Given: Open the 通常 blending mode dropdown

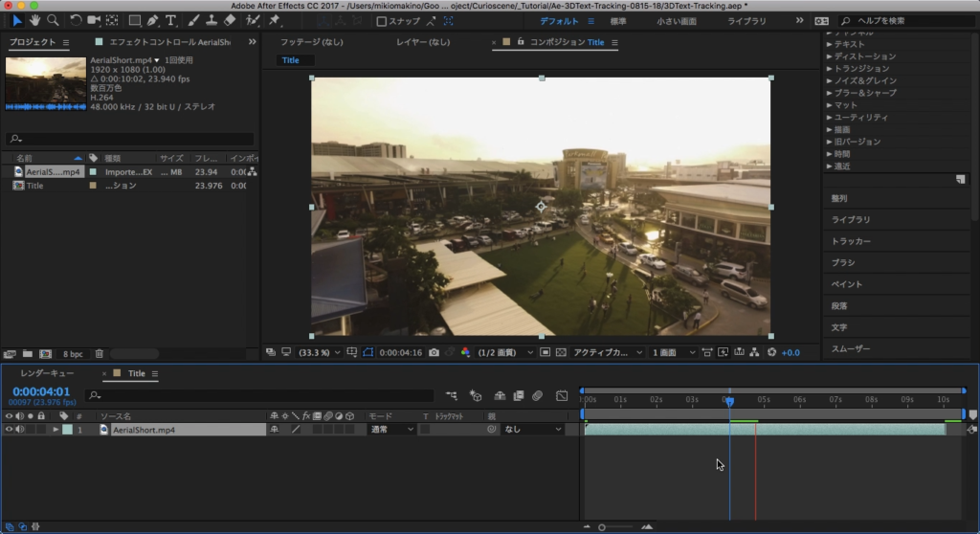Looking at the screenshot, I should click(x=391, y=430).
